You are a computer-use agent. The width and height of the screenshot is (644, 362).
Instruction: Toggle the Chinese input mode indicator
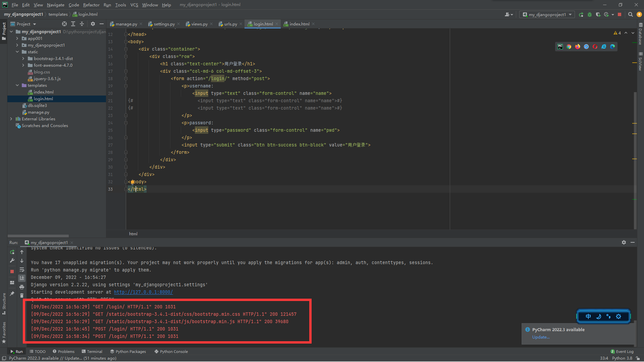pyautogui.click(x=588, y=316)
